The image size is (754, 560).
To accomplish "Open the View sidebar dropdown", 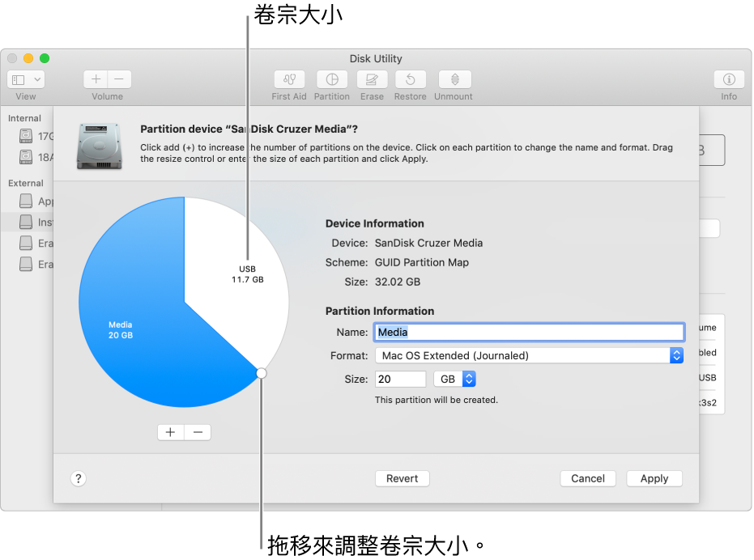I will (26, 79).
